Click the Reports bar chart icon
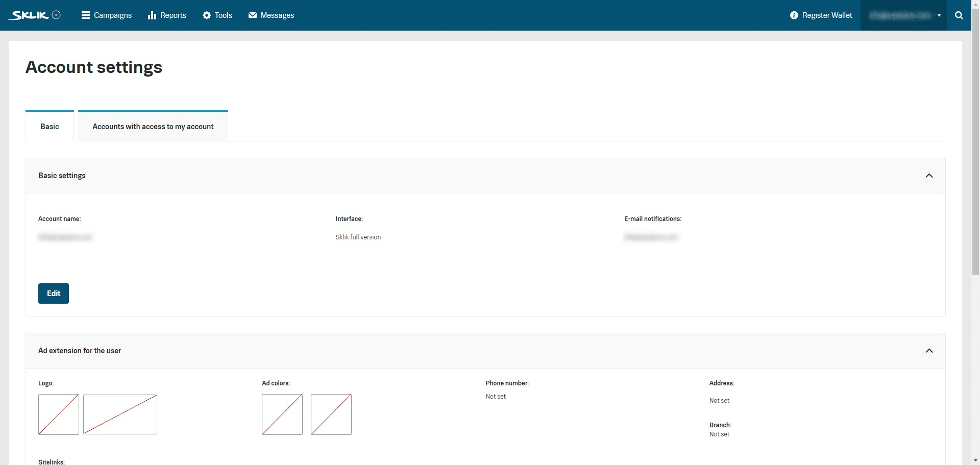Viewport: 980px width, 465px height. (x=152, y=15)
